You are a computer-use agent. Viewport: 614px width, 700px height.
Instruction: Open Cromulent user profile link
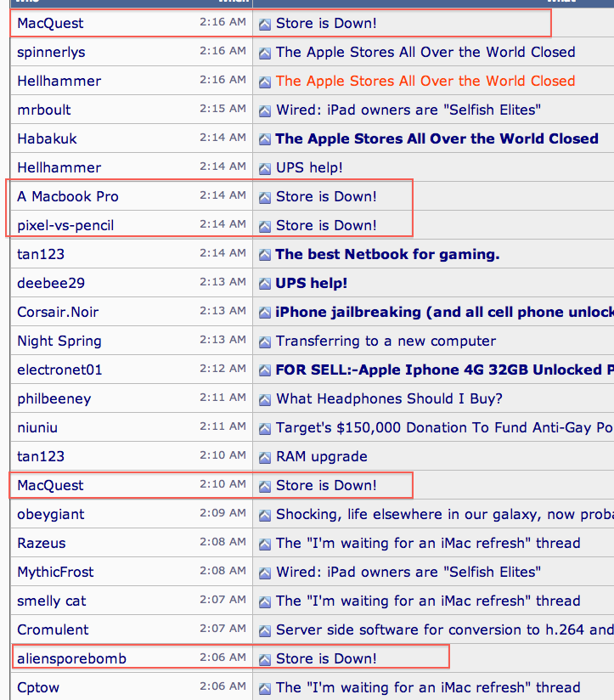pos(53,629)
